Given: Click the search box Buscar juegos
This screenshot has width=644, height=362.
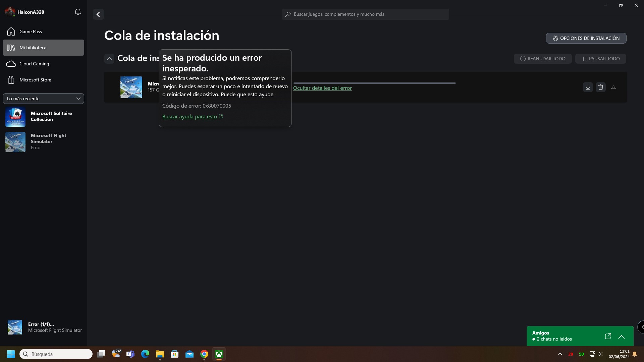Looking at the screenshot, I should click(x=365, y=14).
